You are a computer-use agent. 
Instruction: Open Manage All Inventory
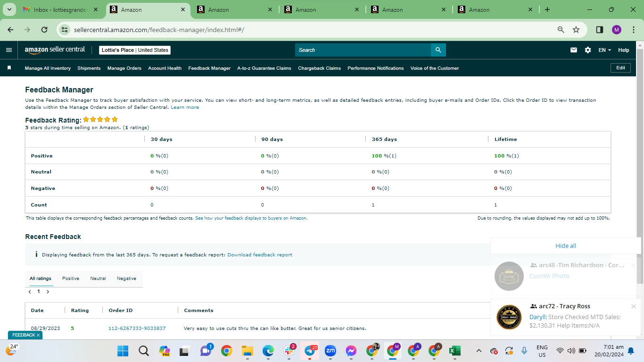coord(48,68)
